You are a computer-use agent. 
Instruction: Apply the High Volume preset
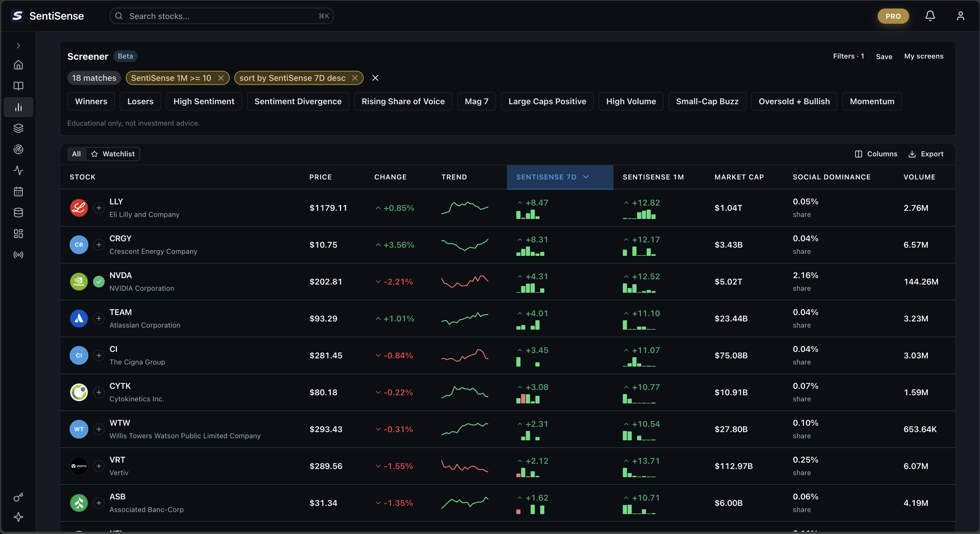coord(631,101)
